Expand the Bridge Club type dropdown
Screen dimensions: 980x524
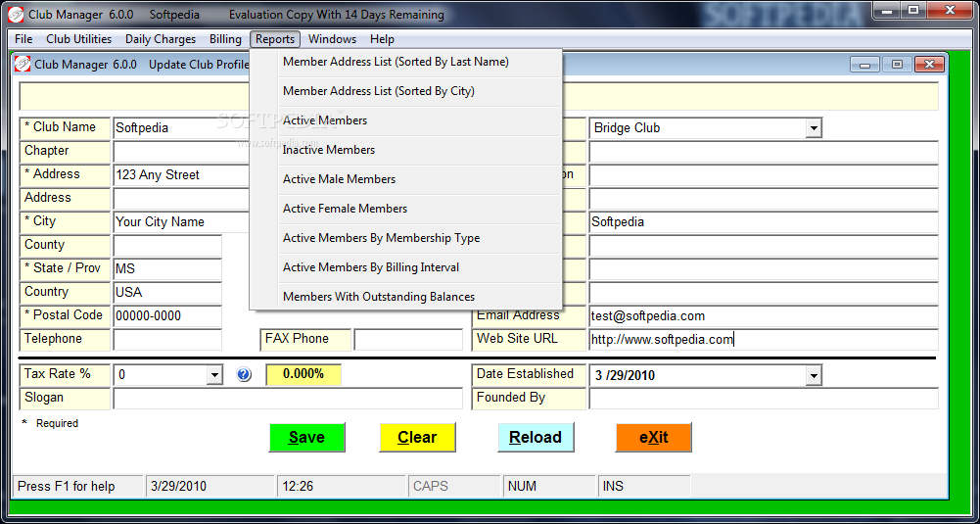tap(814, 128)
